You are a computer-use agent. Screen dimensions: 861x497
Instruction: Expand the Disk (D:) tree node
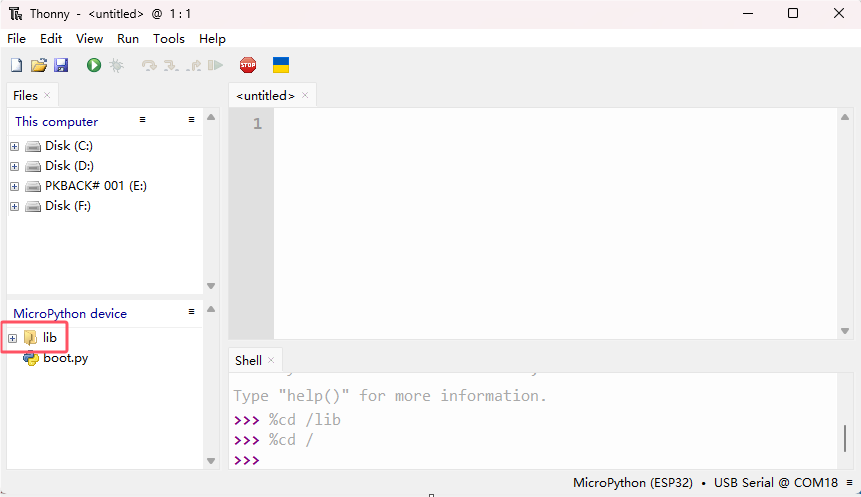[15, 166]
